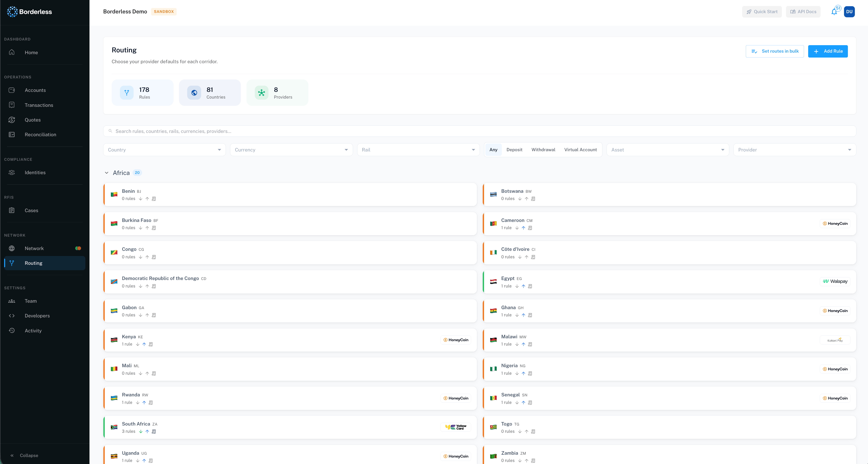Click Set routes in bulk

pyautogui.click(x=775, y=51)
